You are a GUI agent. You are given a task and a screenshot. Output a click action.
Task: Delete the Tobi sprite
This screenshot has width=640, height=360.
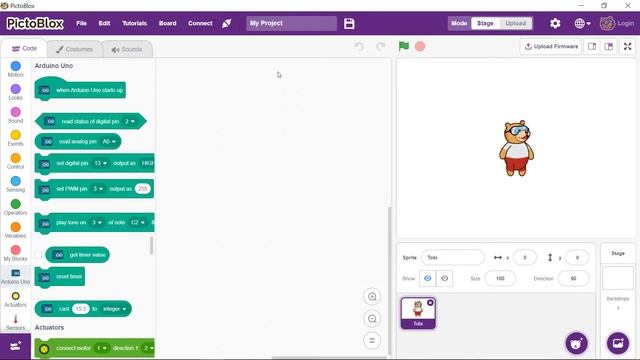coord(430,302)
